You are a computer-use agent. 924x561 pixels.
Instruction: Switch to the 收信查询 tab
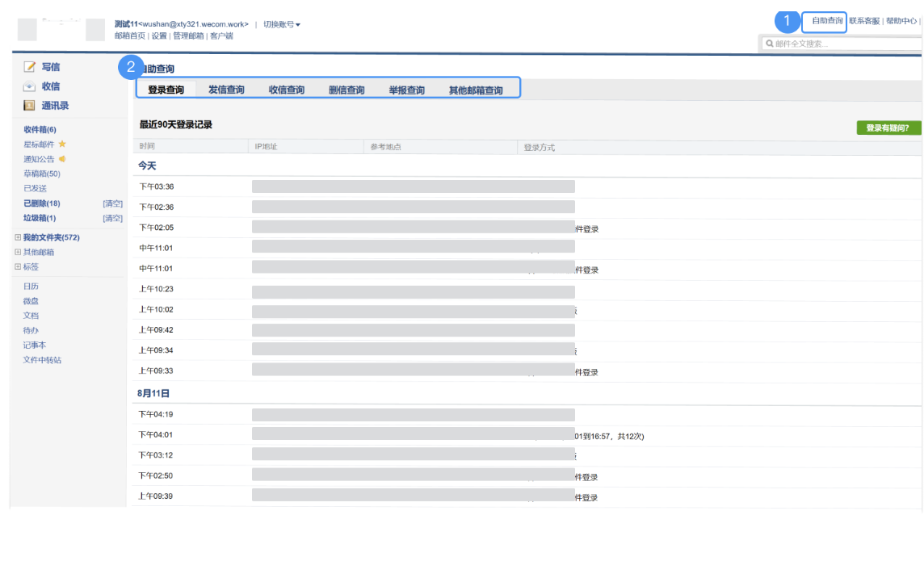[287, 90]
